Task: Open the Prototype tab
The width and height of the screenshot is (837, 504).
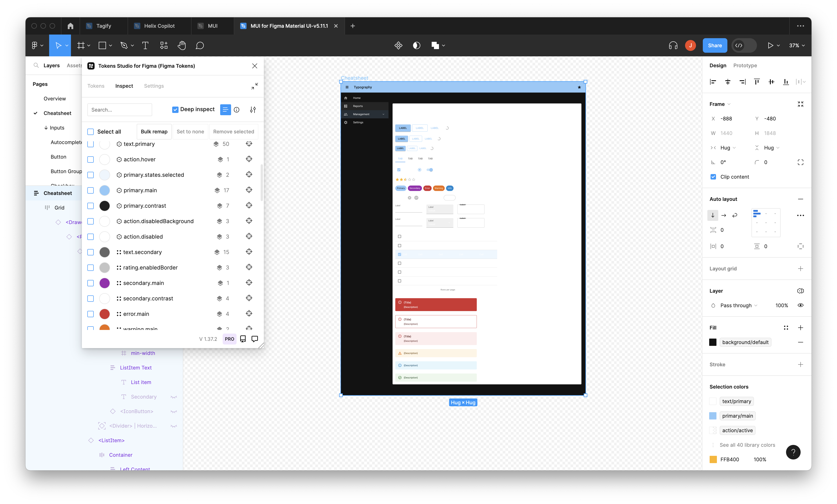Action: (x=745, y=65)
